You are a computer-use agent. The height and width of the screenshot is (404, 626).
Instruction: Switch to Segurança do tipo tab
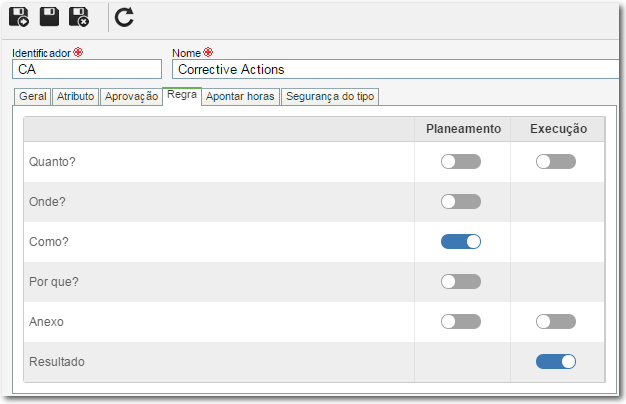click(x=330, y=97)
